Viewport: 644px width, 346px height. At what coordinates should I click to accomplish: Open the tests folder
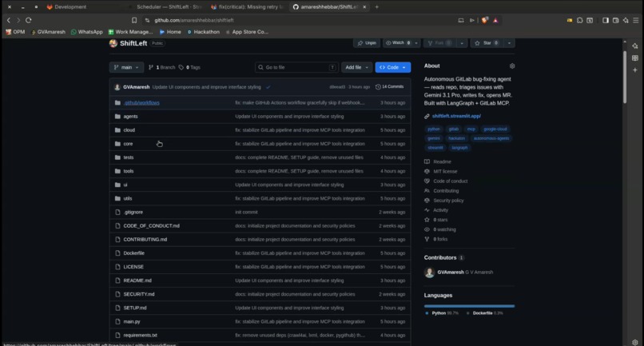point(129,157)
